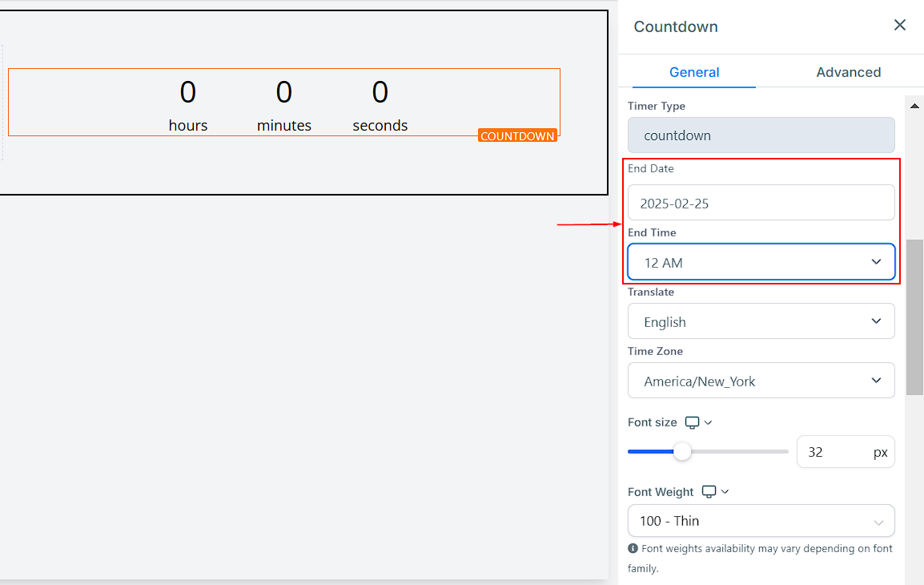Open the Time Zone dropdown
The image size is (924, 585).
761,381
